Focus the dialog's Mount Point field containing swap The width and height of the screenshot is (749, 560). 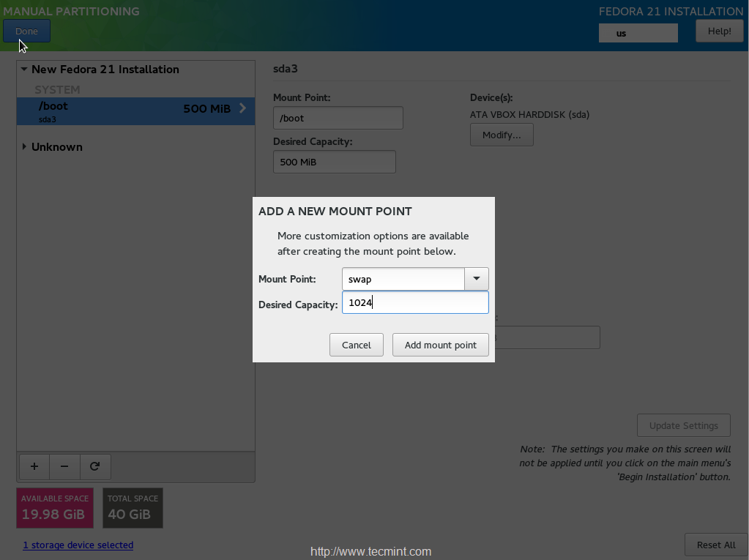[403, 279]
